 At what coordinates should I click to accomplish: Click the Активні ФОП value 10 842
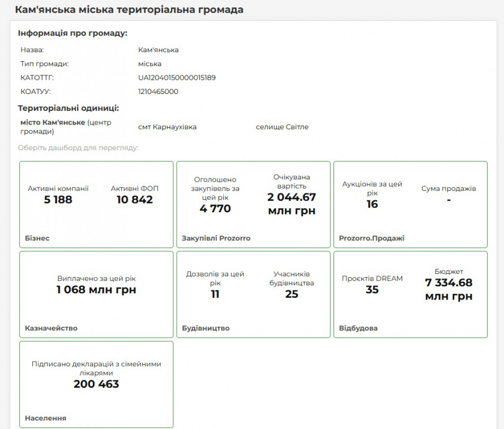point(135,200)
